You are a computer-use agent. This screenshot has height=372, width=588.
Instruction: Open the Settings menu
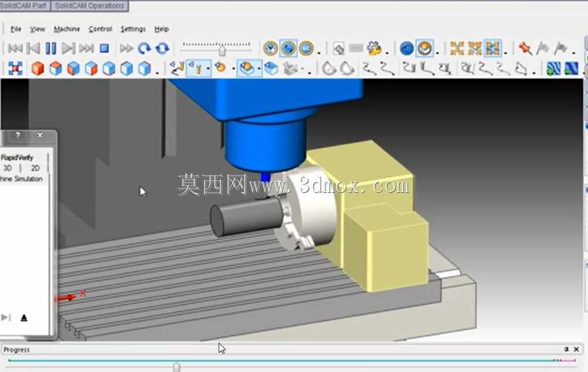click(132, 29)
